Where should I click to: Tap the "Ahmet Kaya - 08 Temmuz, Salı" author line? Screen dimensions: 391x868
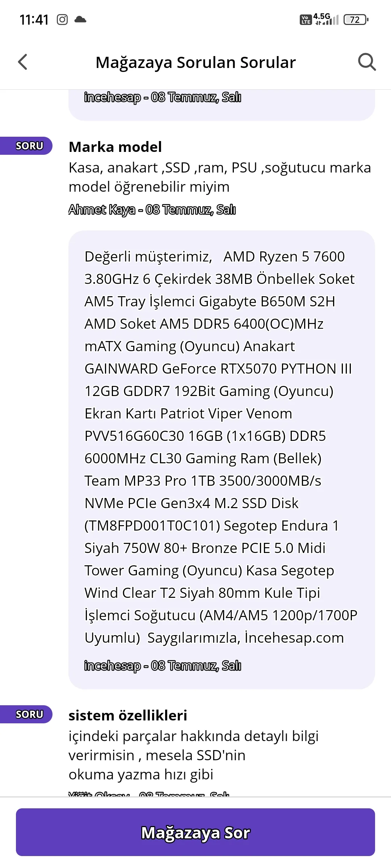152,209
